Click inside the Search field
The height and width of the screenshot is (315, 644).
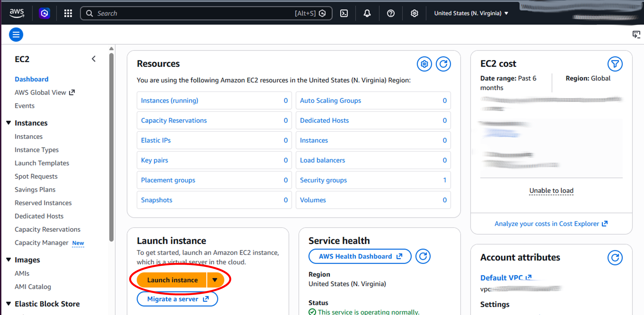pos(206,13)
